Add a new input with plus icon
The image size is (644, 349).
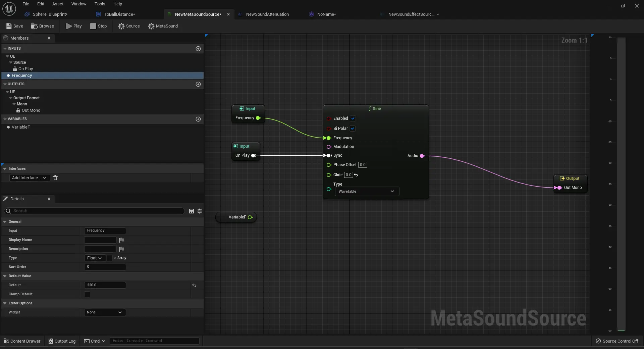198,49
